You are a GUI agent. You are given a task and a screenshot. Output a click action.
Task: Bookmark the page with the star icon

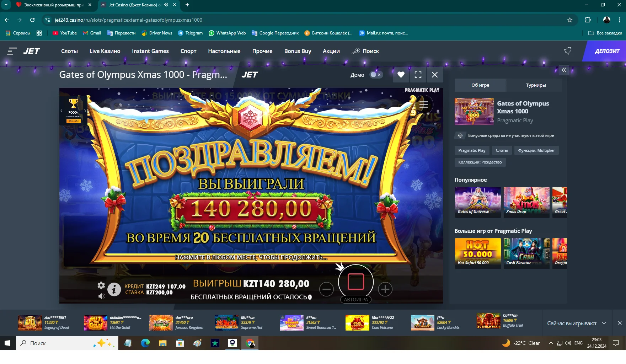(570, 20)
